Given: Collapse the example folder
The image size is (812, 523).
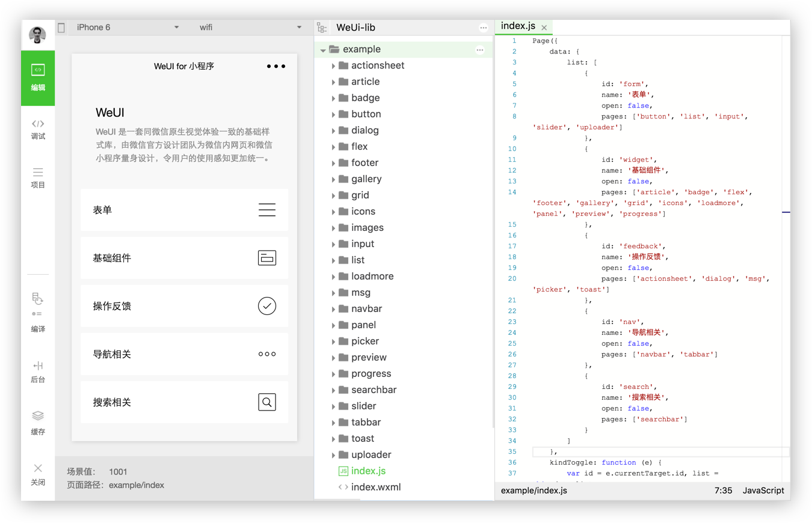Looking at the screenshot, I should [x=323, y=50].
